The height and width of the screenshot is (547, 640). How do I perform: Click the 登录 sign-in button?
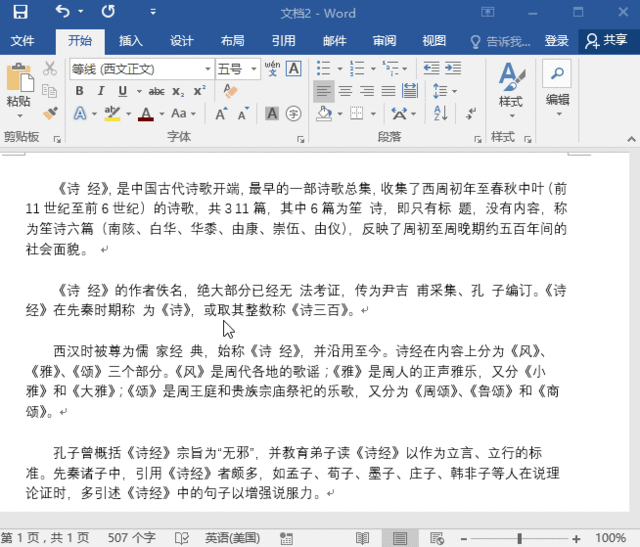tap(556, 40)
